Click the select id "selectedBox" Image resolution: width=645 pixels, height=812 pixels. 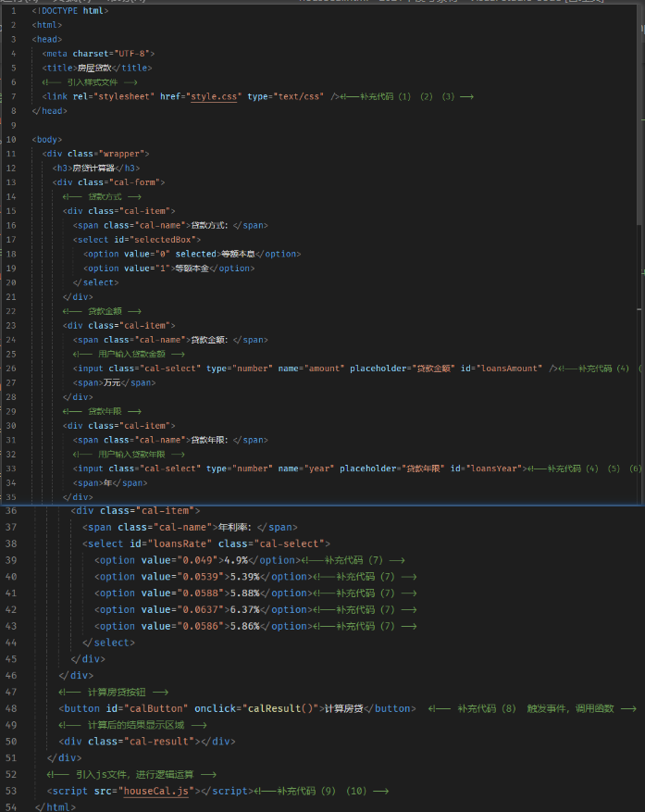pyautogui.click(x=165, y=240)
